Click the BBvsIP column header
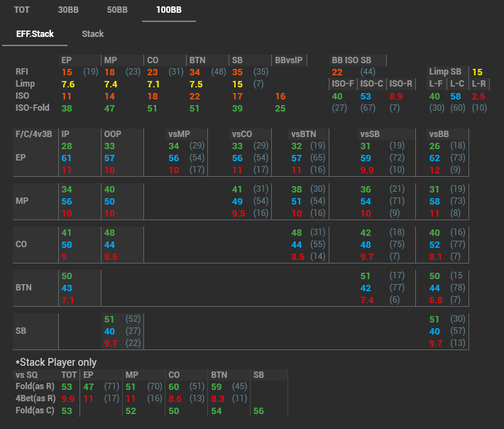The width and height of the screenshot is (504, 429). coord(289,60)
